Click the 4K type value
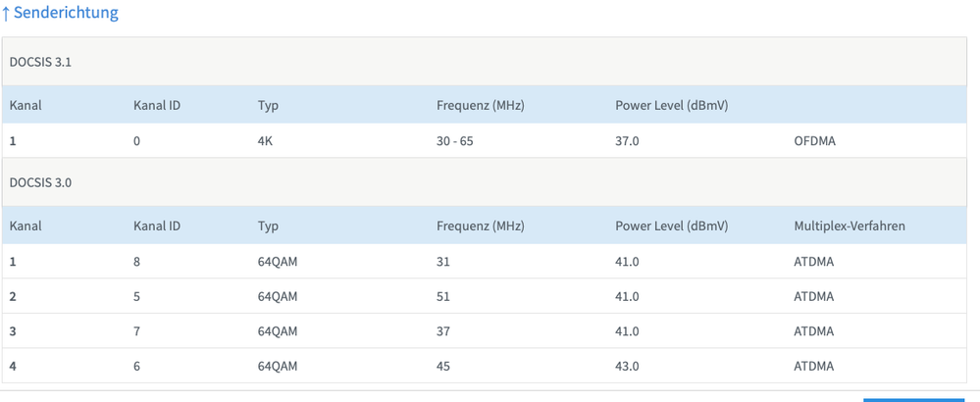This screenshot has width=980, height=402. tap(266, 141)
